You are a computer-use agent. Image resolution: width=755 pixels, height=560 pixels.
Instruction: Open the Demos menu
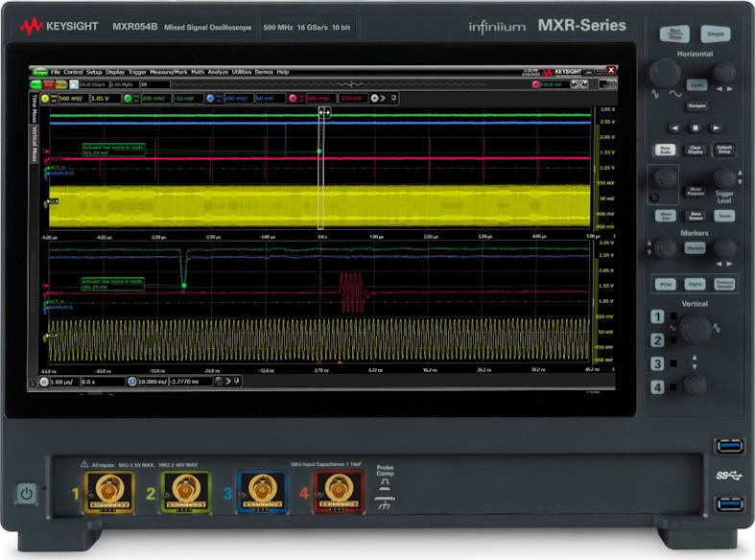click(264, 72)
